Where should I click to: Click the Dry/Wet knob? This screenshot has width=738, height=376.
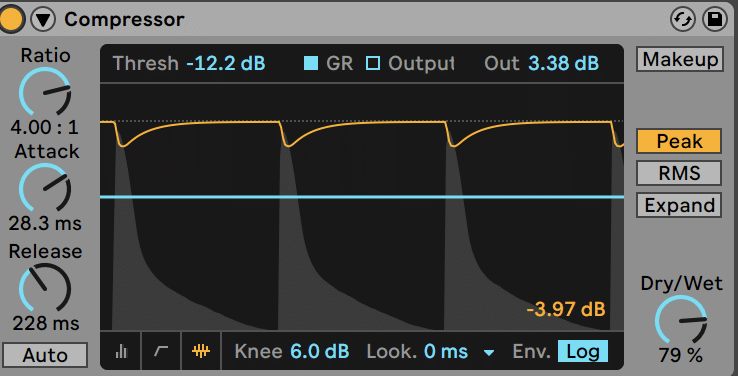pos(681,320)
